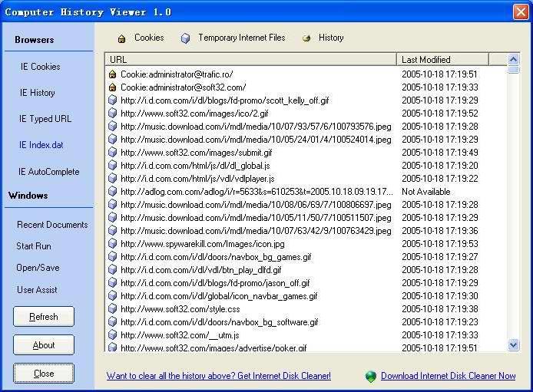
Task: Click the Cookies lock icon in the toolbar
Action: (121, 38)
